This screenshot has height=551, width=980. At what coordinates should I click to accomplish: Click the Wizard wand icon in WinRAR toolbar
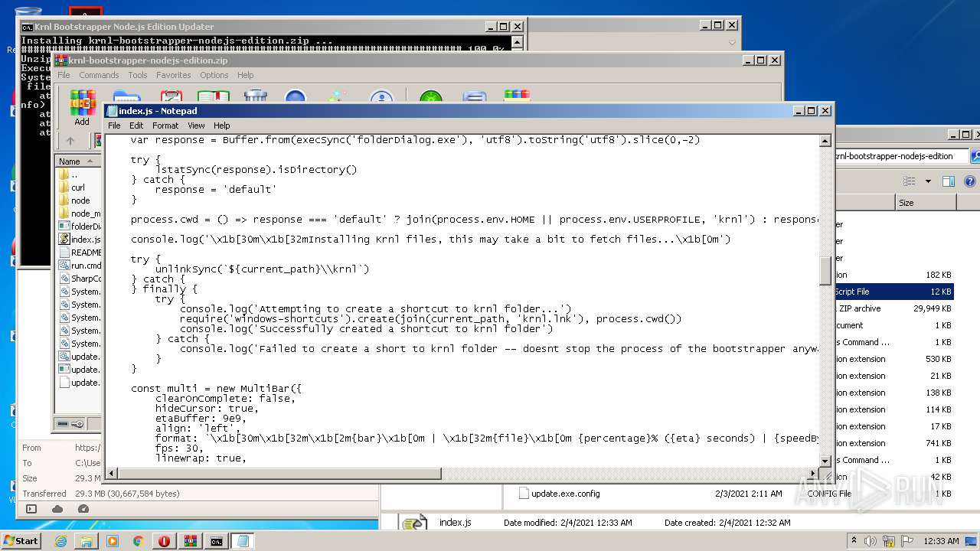pyautogui.click(x=337, y=96)
